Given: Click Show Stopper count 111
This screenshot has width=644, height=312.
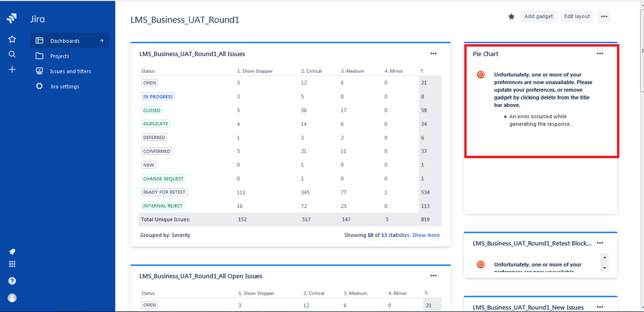Looking at the screenshot, I should pyautogui.click(x=241, y=192).
